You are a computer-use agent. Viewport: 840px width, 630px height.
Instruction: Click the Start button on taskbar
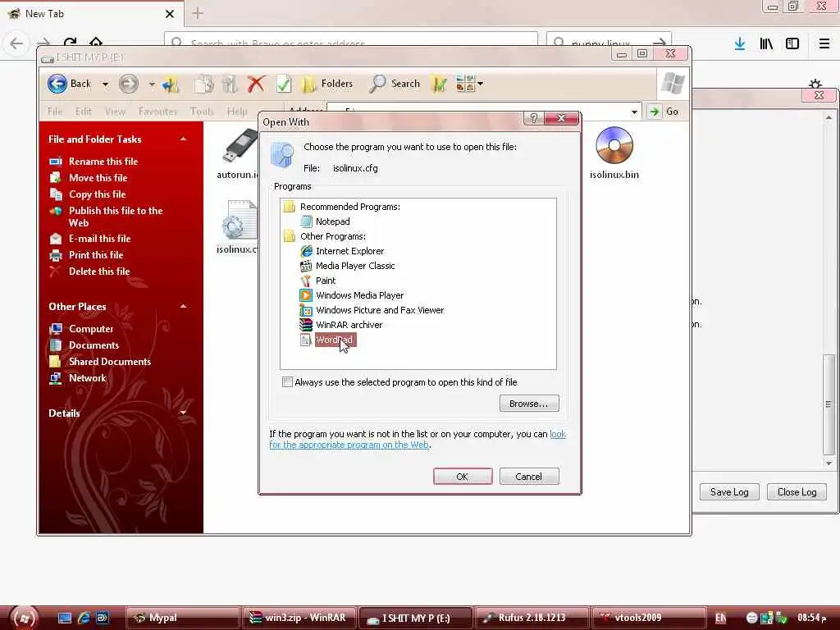(24, 618)
